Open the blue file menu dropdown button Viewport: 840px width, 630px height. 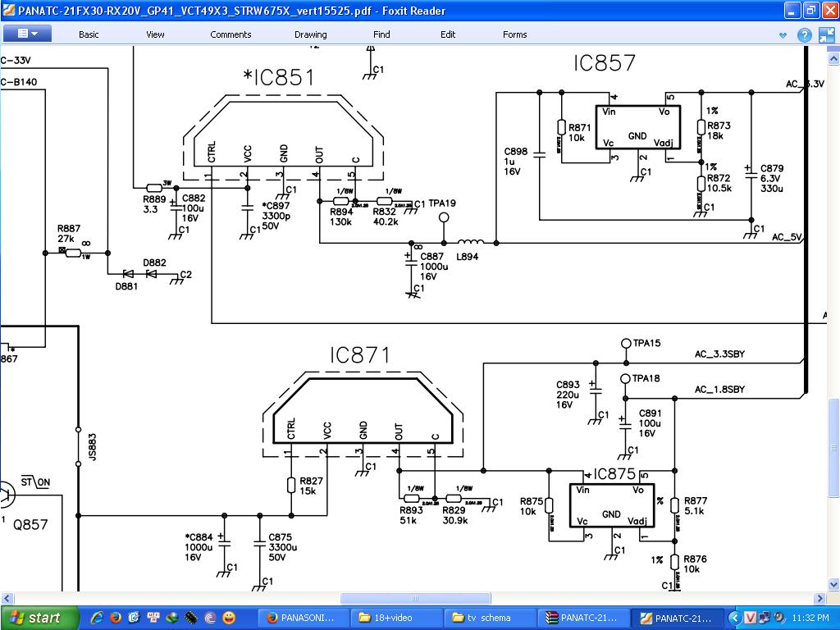click(27, 34)
